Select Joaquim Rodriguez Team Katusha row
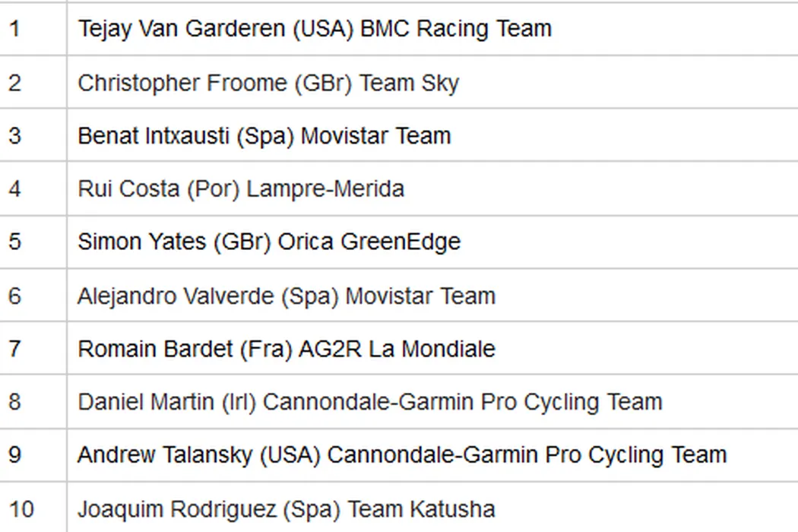This screenshot has width=798, height=532. click(x=287, y=508)
